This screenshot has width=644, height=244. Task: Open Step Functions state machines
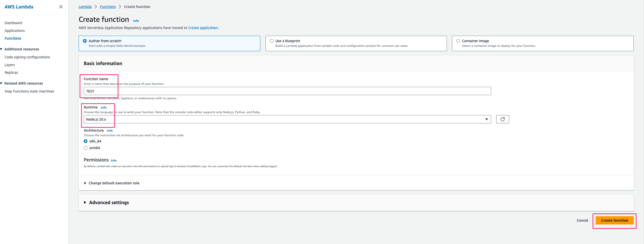point(29,91)
